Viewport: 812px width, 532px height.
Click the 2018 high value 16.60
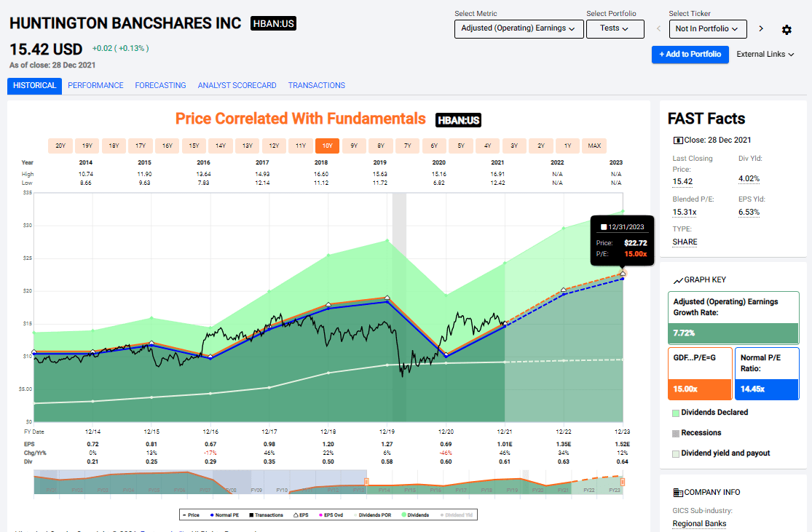(321, 175)
